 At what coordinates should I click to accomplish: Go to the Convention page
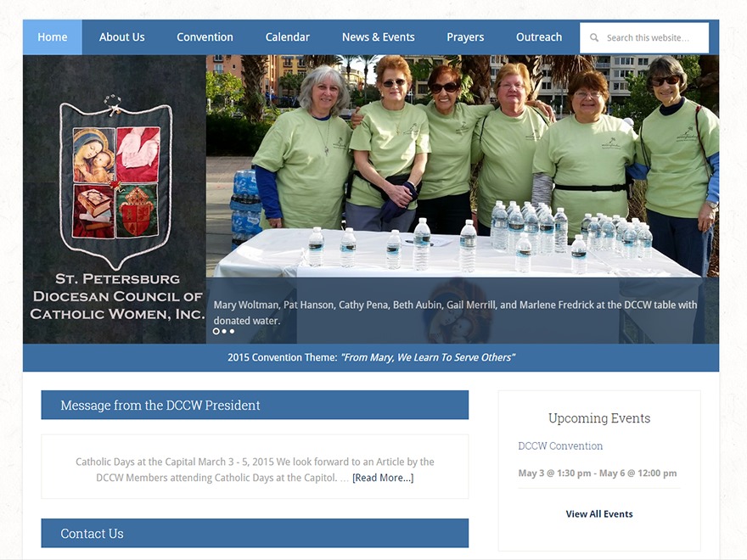coord(205,37)
